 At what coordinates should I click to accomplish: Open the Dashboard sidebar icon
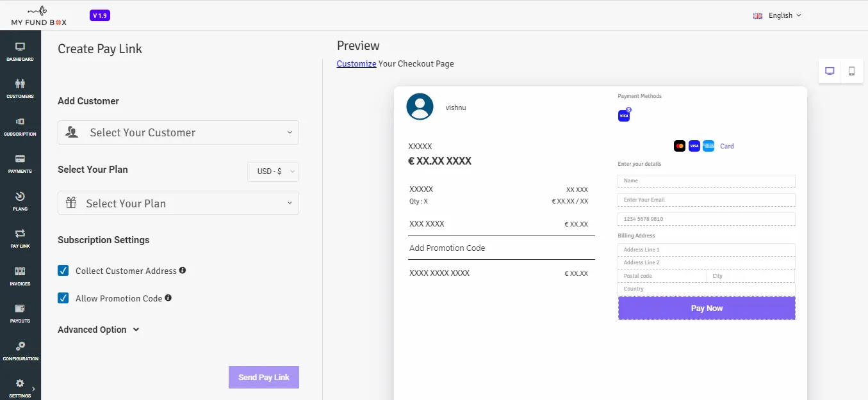tap(20, 51)
